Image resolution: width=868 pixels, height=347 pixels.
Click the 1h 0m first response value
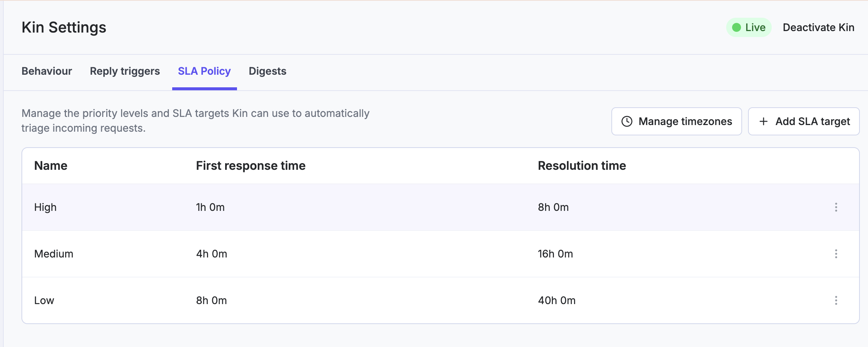(x=210, y=207)
